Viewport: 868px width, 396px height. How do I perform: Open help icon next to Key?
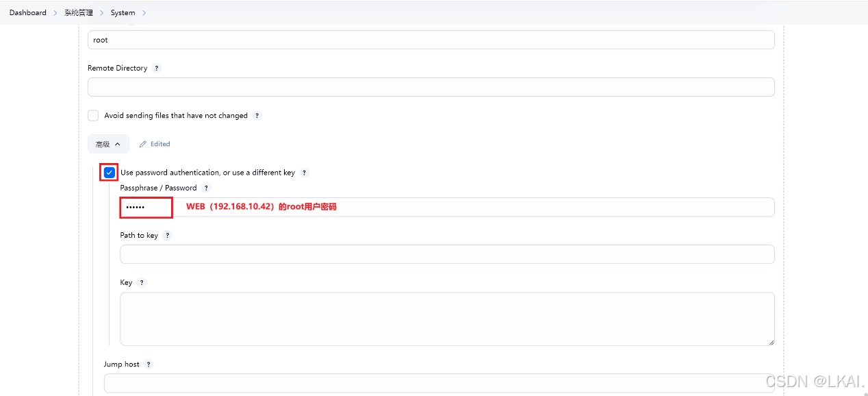142,283
